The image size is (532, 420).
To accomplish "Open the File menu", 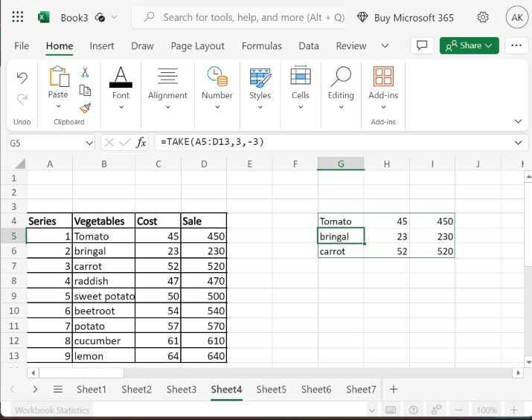I will tap(22, 46).
